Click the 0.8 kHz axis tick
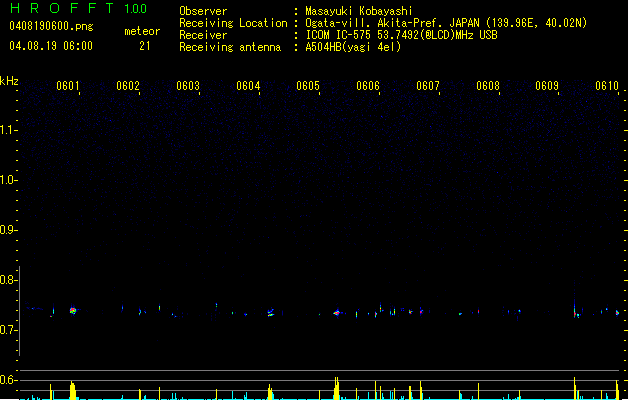Screen dimensions: 629x400 tap(7, 280)
